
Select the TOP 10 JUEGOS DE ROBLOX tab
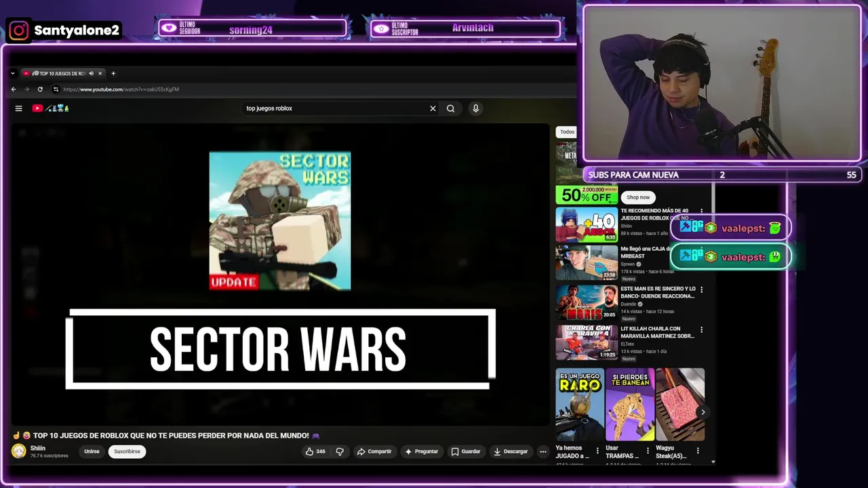63,73
